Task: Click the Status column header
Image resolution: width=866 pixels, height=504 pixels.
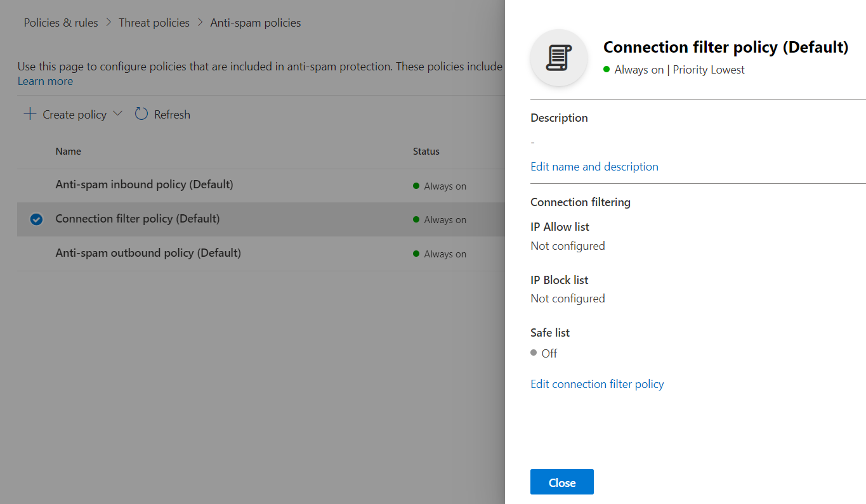Action: click(x=426, y=151)
